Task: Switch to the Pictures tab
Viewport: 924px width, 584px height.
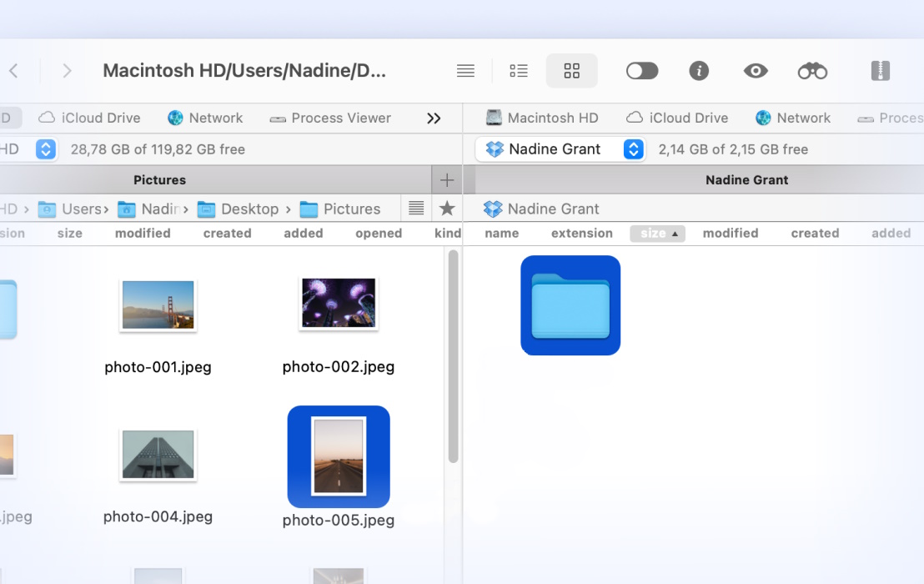Action: click(x=159, y=179)
